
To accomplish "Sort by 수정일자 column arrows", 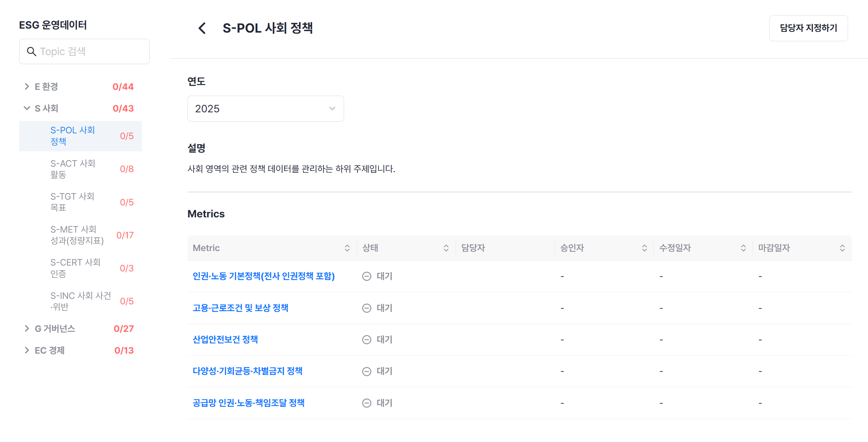I will point(743,248).
